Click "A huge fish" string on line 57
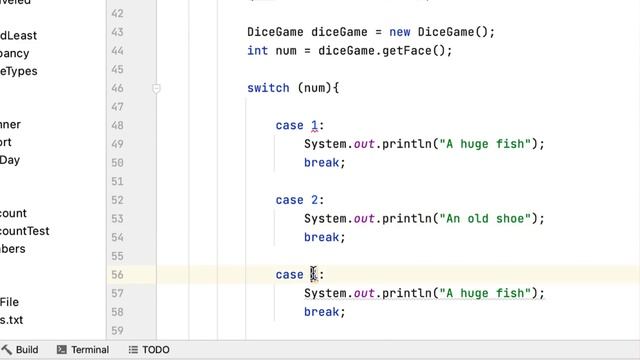The image size is (640, 360). tap(485, 293)
